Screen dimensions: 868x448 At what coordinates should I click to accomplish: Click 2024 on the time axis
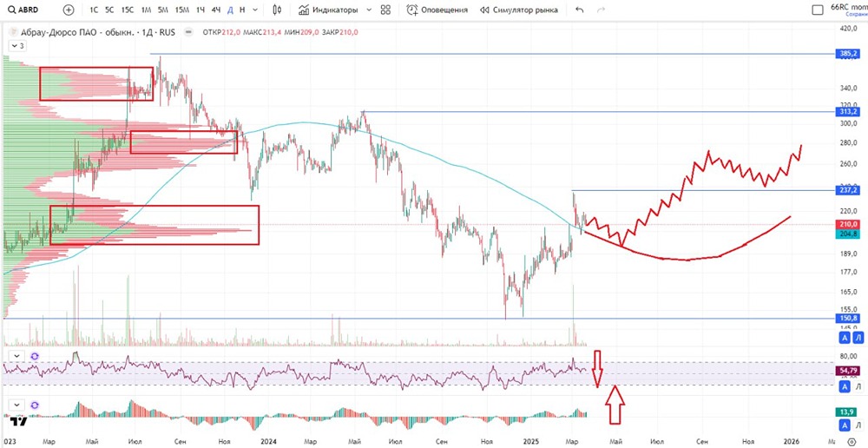(268, 441)
